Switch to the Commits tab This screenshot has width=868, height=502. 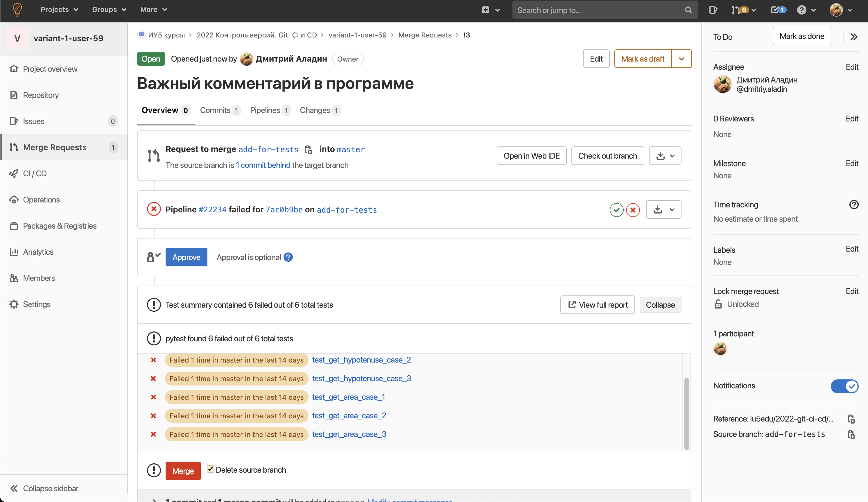[x=215, y=110]
